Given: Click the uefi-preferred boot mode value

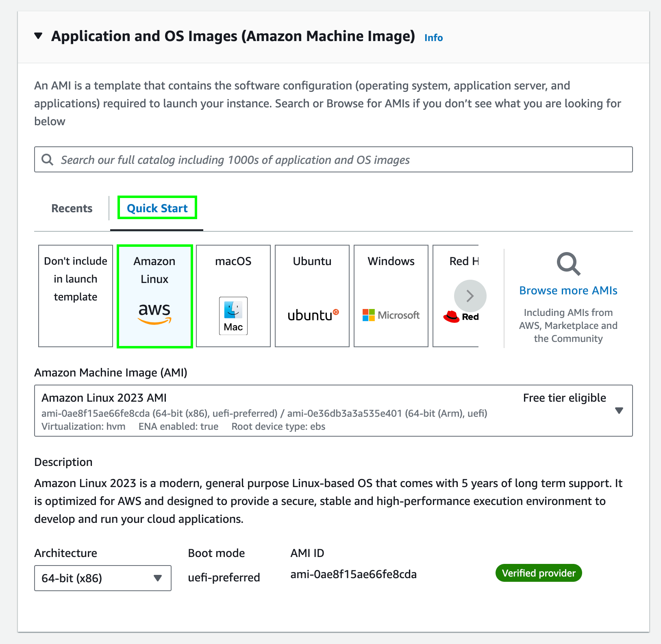Looking at the screenshot, I should coord(224,577).
